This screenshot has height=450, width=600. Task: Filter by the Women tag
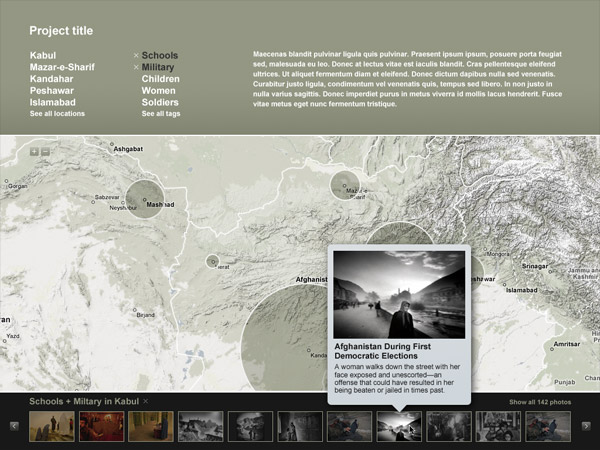[158, 91]
